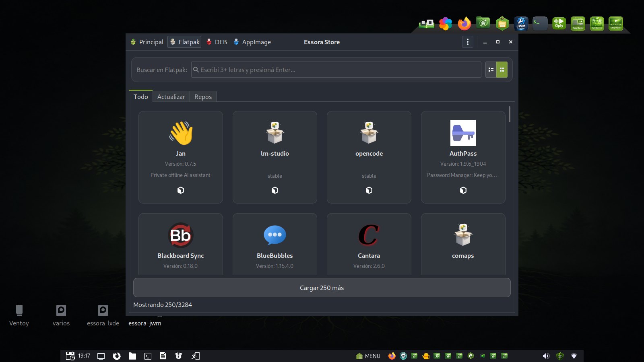Click the opencode app name
The width and height of the screenshot is (644, 362).
[x=369, y=154]
